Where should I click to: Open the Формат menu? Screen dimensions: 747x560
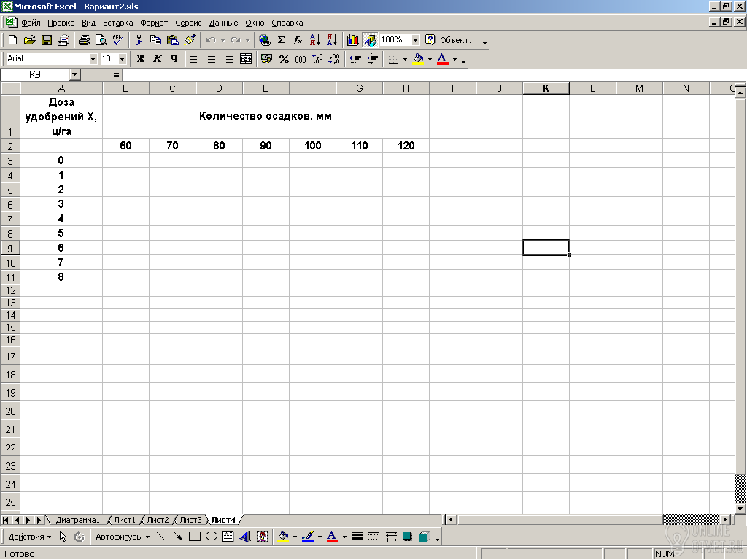(x=154, y=23)
